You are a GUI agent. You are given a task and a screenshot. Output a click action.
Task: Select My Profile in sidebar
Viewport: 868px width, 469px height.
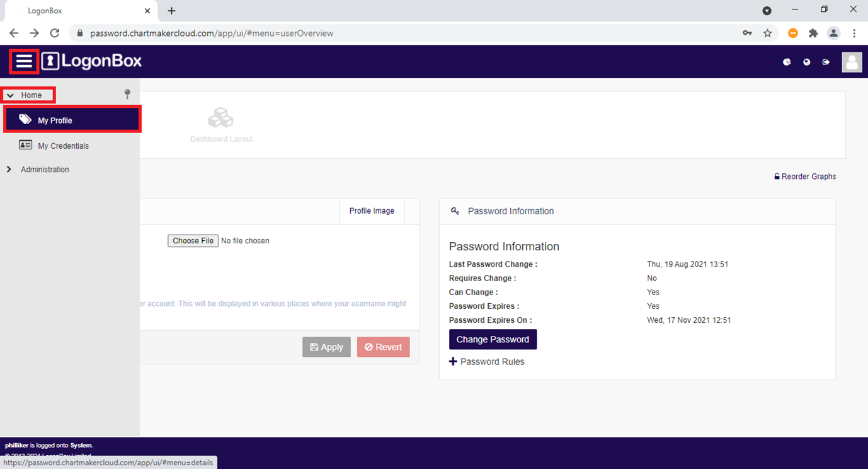pos(55,120)
